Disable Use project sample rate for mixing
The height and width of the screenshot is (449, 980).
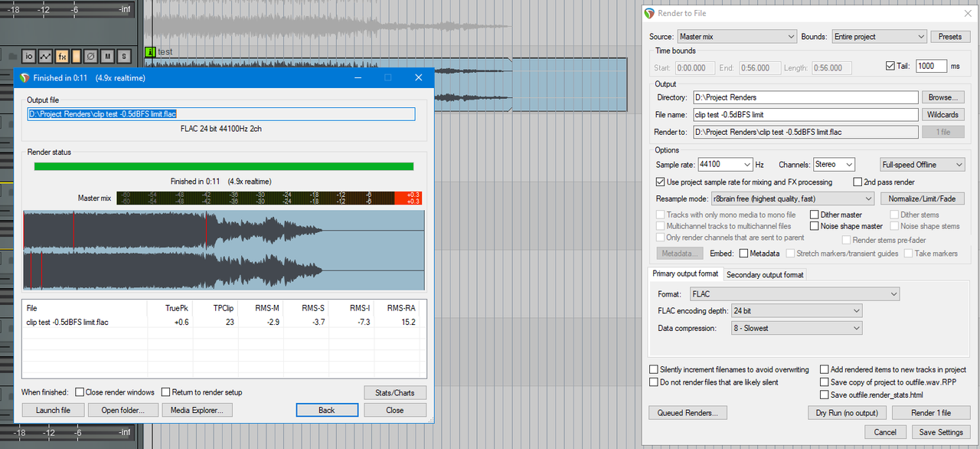tap(661, 182)
